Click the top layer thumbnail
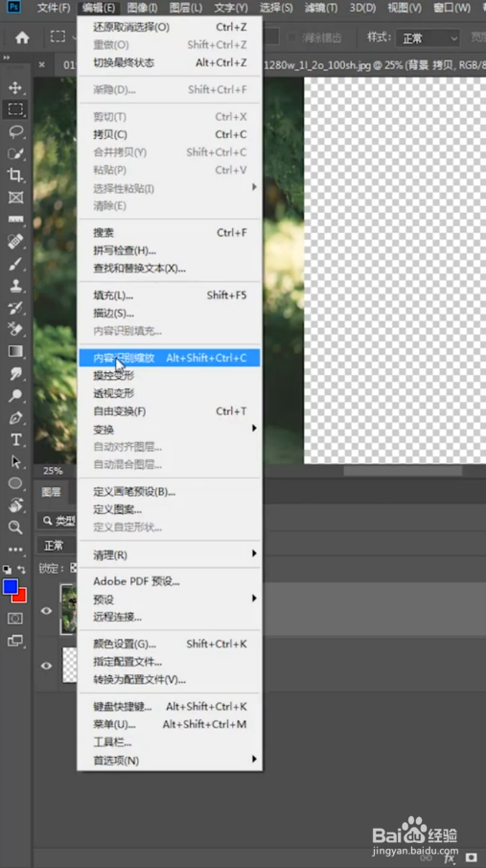This screenshot has height=868, width=486. point(69,609)
